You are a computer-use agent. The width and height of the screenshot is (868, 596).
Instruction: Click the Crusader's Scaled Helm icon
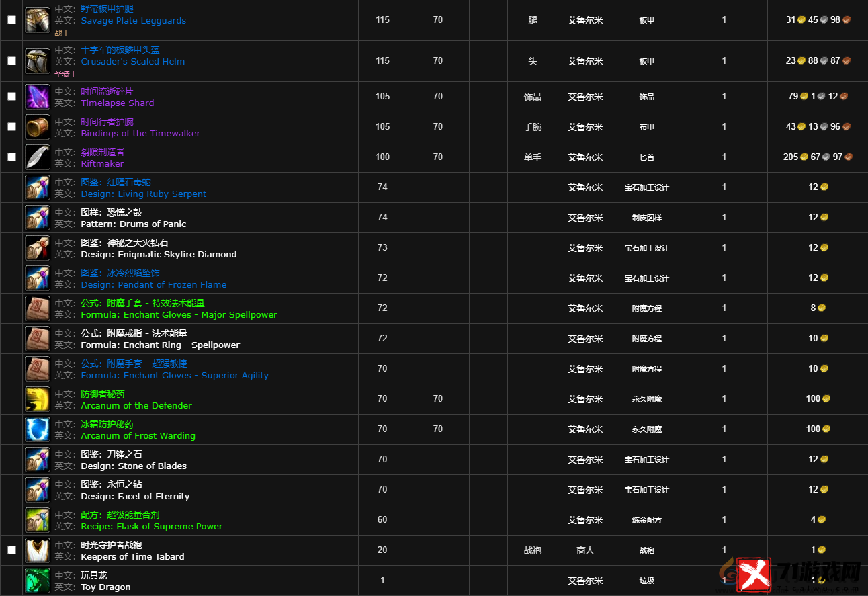(38, 61)
